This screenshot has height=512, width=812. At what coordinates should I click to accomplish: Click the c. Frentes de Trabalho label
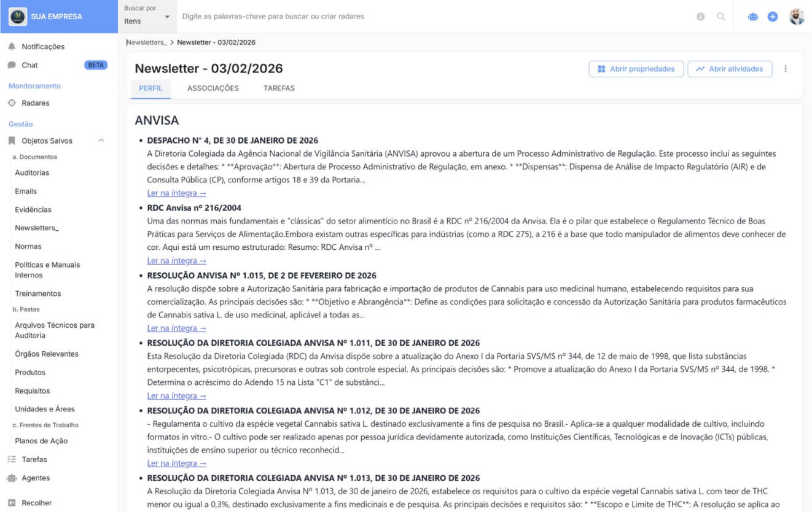[46, 425]
